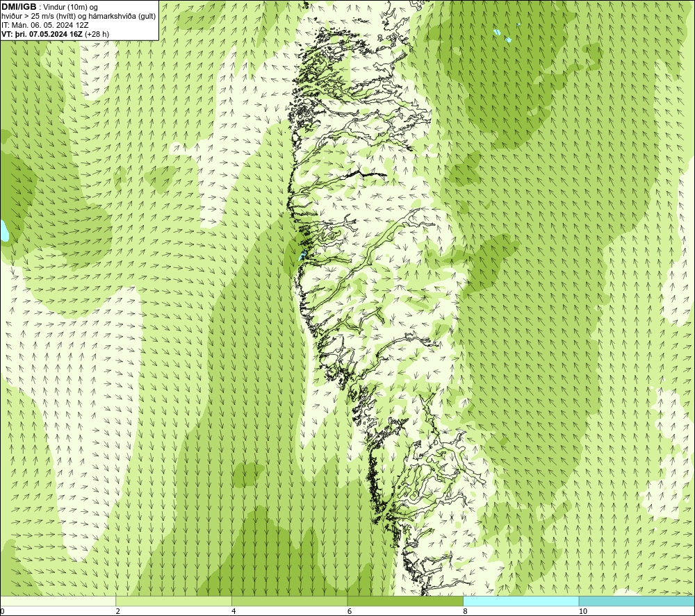
Task: Click the legend scale label '2'
Action: [x=118, y=612]
